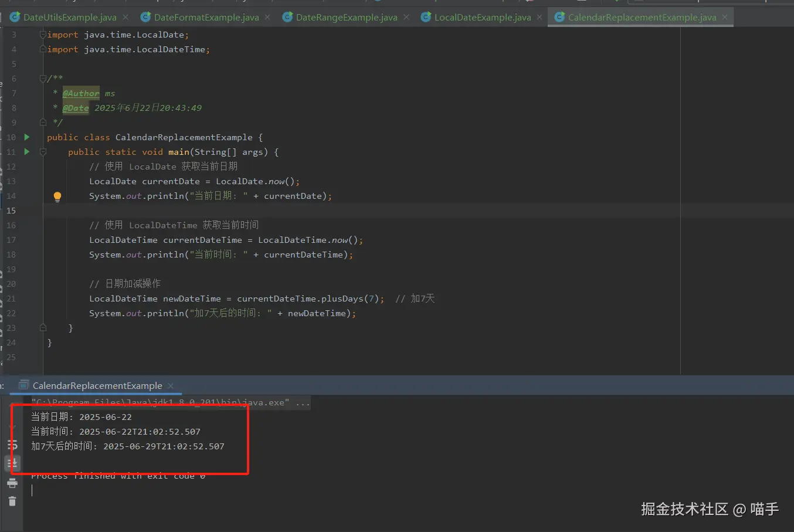Click Javadoc fold end marker at line 9

pyautogui.click(x=43, y=123)
